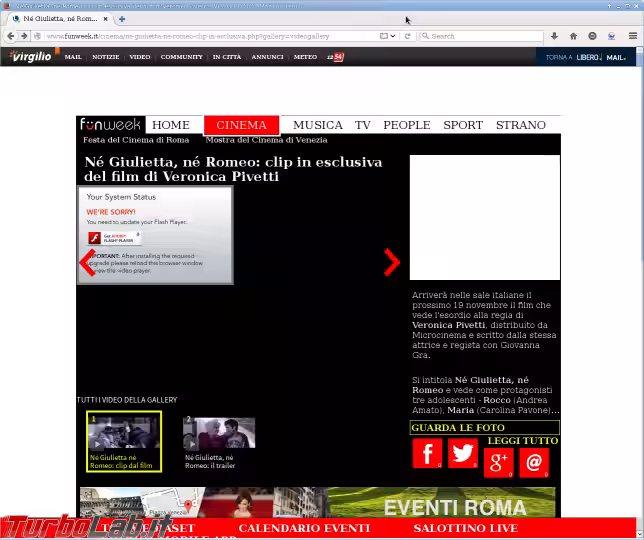The height and width of the screenshot is (540, 644).
Task: Share the article on Facebook
Action: (x=427, y=454)
